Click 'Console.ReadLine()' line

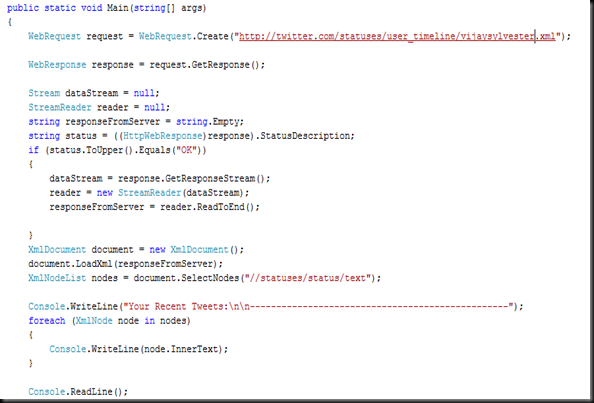pos(78,392)
